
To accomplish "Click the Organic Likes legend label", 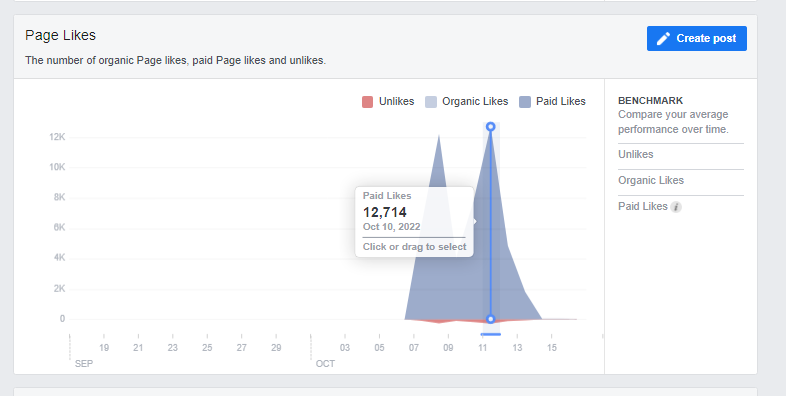I will [x=475, y=101].
